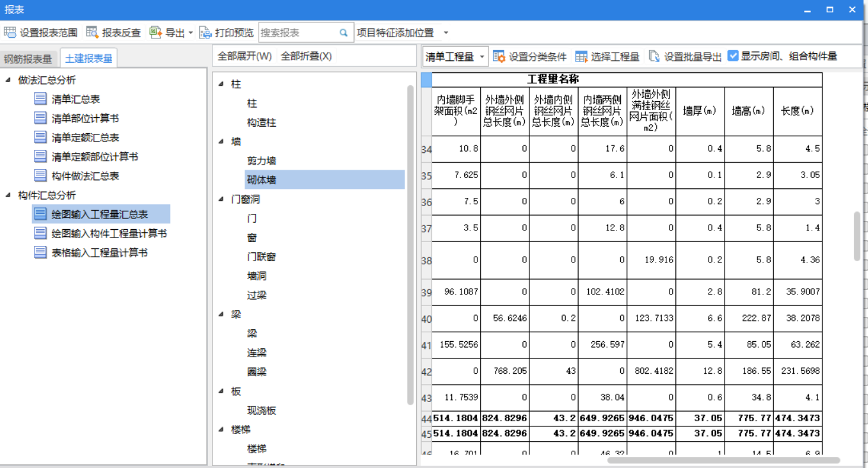
Task: Collapse the 楼梯 category group
Action: coord(221,430)
